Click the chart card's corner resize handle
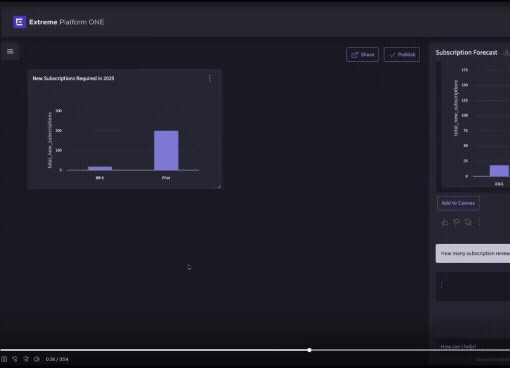Screen dimensions: 510x368 219,187
